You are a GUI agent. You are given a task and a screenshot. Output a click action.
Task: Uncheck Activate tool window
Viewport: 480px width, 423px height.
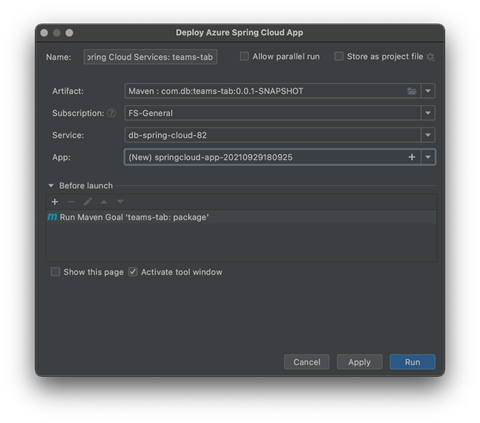click(x=133, y=272)
